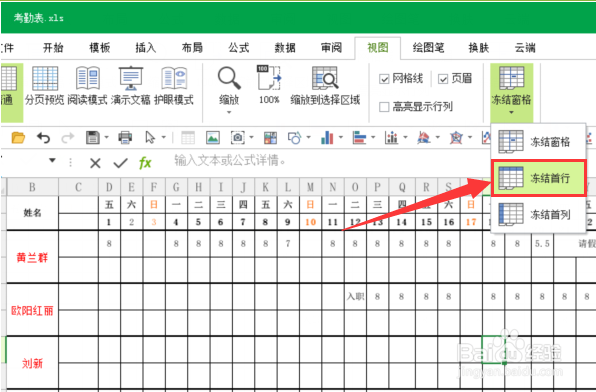The image size is (596, 392).
Task: Click the orange date cell 10
Action: (x=311, y=222)
